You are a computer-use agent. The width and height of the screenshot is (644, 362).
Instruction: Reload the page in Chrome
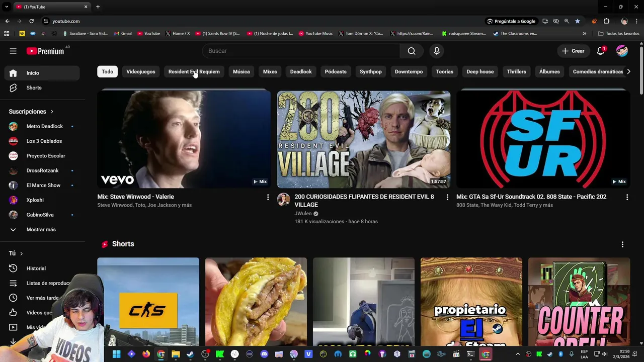pos(31,21)
